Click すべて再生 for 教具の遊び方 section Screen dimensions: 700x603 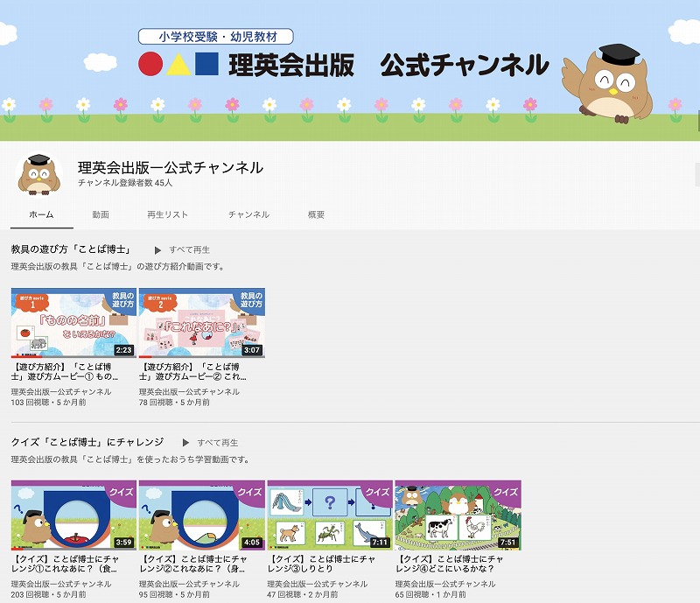click(x=189, y=249)
